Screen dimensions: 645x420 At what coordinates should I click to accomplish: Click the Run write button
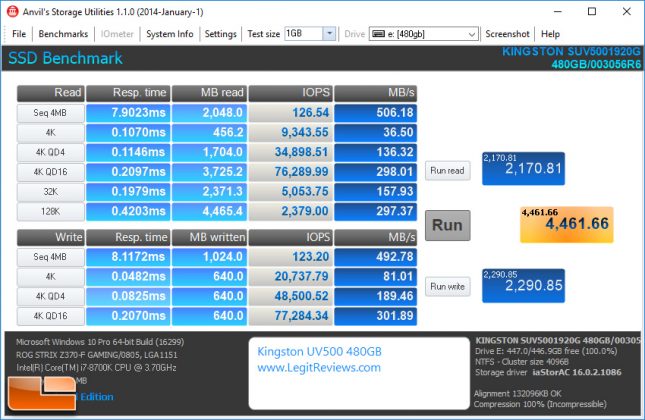coord(448,286)
